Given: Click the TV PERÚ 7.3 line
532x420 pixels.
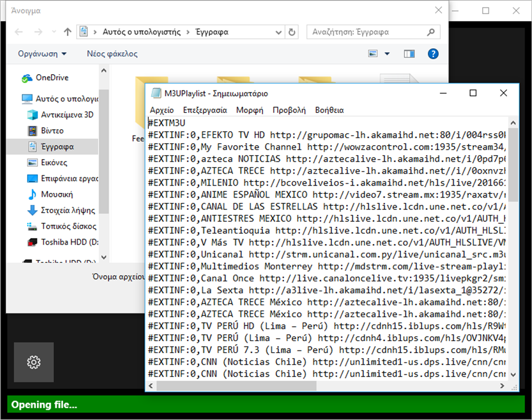Looking at the screenshot, I should [327, 350].
